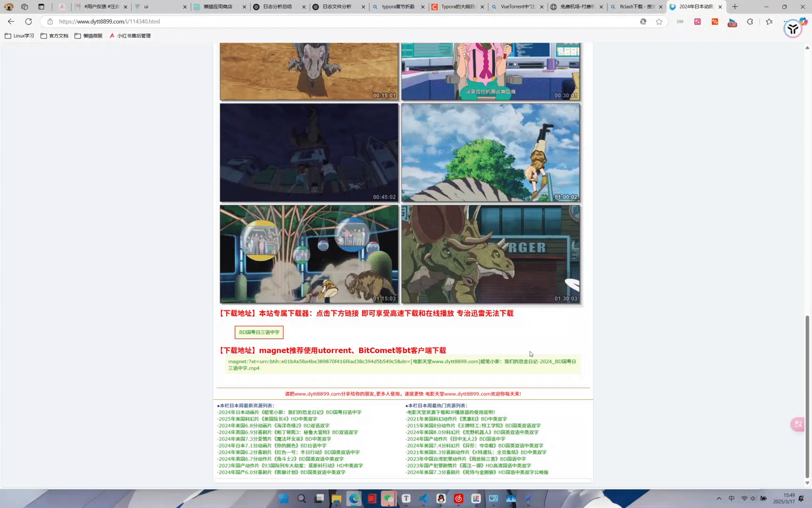Open the 熊猫计划 link
The height and width of the screenshot is (508, 812).
(x=282, y=472)
